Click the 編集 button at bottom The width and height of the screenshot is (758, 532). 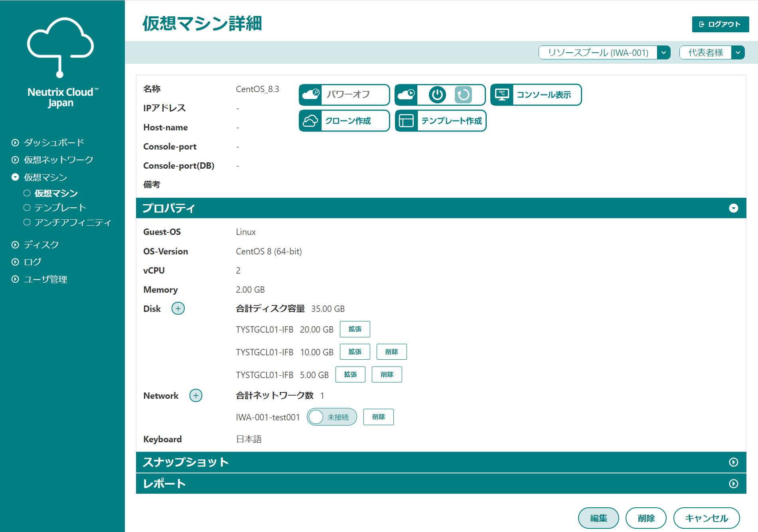click(x=598, y=518)
